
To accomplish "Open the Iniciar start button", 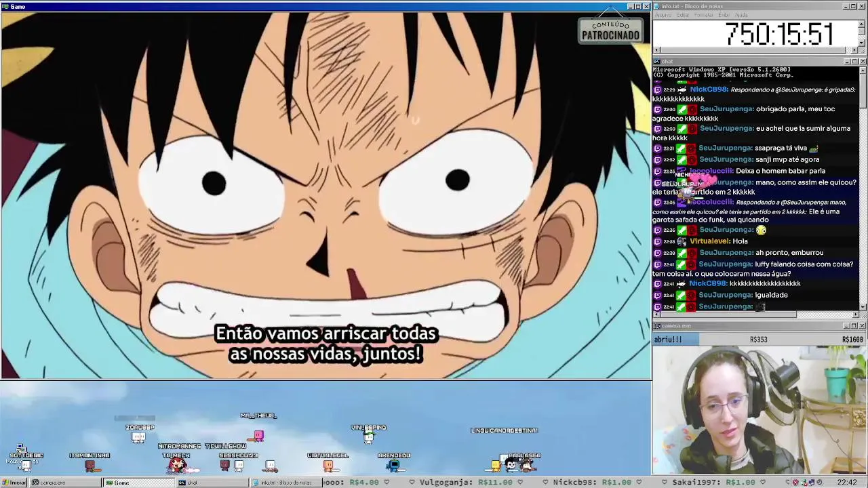I will tap(14, 483).
